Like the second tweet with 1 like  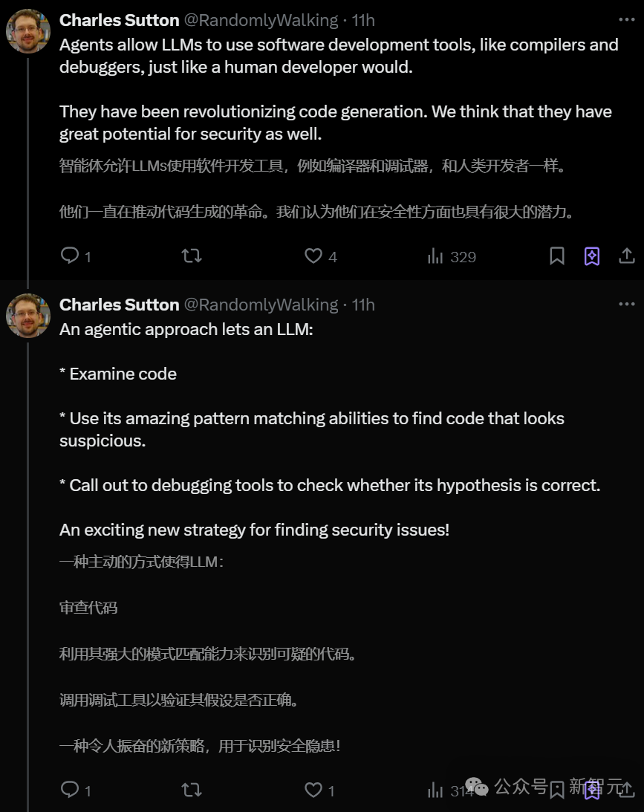[x=313, y=790]
